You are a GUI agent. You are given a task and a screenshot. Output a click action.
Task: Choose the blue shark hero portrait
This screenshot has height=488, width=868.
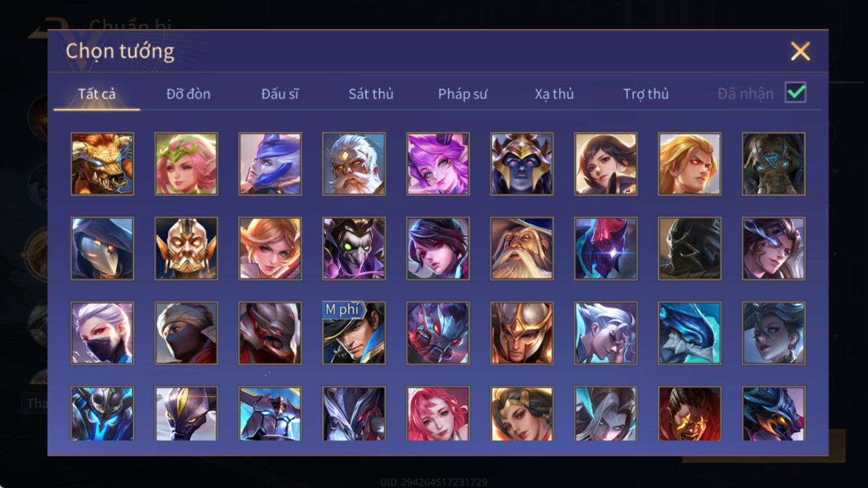pos(690,333)
